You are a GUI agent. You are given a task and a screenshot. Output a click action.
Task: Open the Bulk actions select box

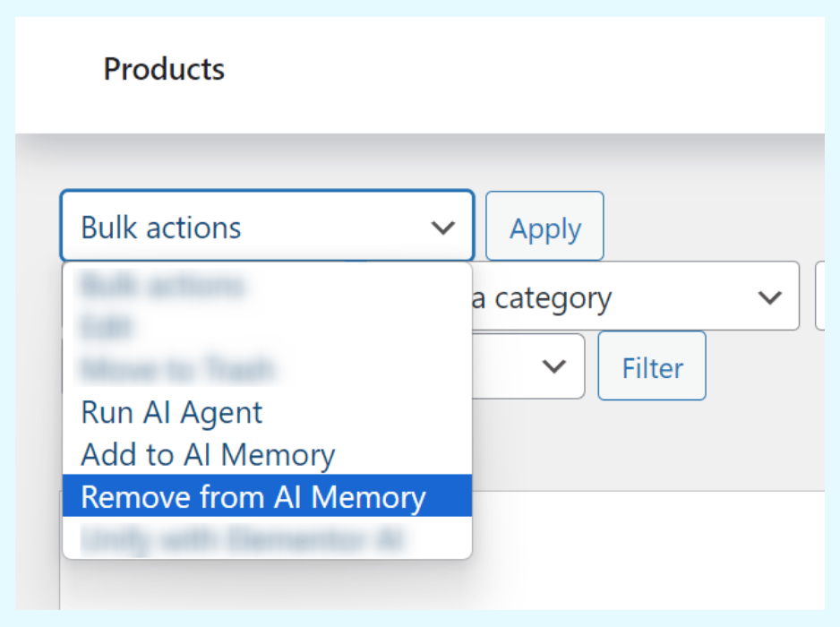pyautogui.click(x=266, y=228)
